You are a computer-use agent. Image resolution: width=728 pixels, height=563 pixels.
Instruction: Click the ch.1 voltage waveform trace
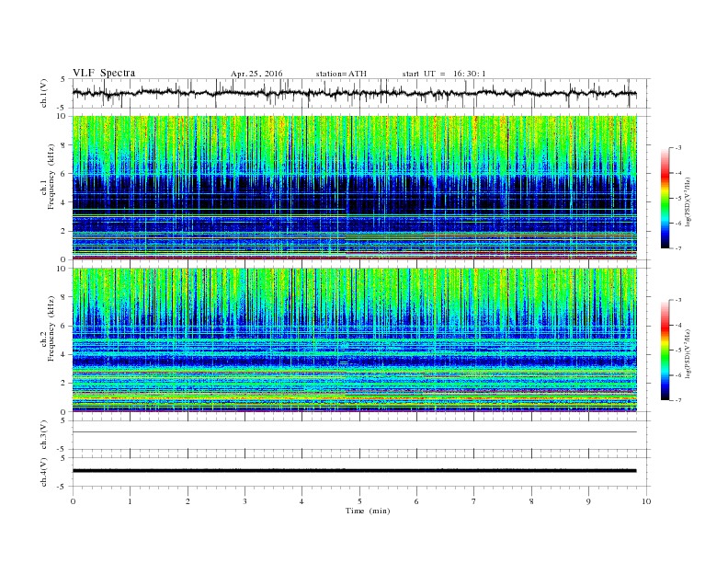pos(354,93)
